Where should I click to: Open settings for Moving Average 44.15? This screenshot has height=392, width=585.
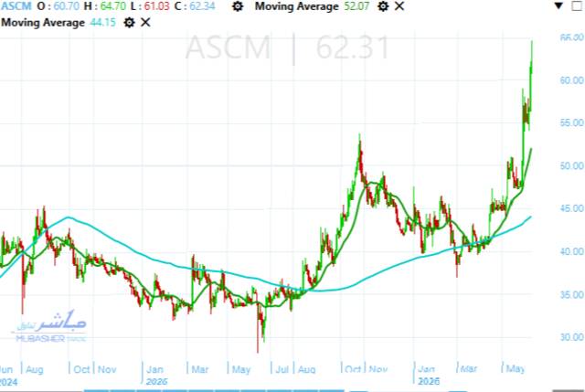click(x=129, y=22)
